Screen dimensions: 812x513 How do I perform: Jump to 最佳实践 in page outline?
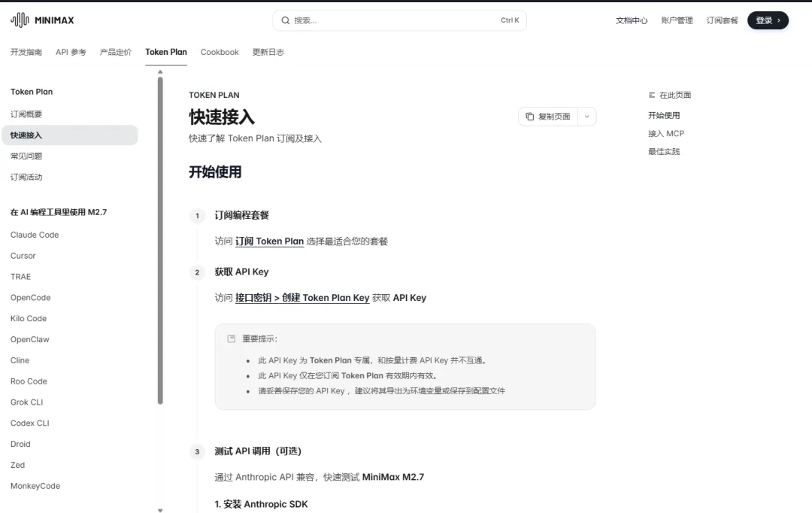click(x=664, y=151)
